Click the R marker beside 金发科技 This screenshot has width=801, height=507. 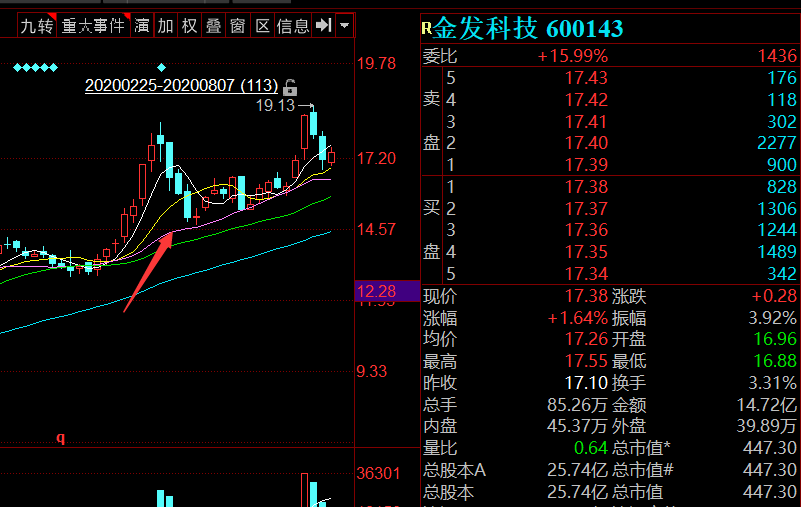point(427,28)
